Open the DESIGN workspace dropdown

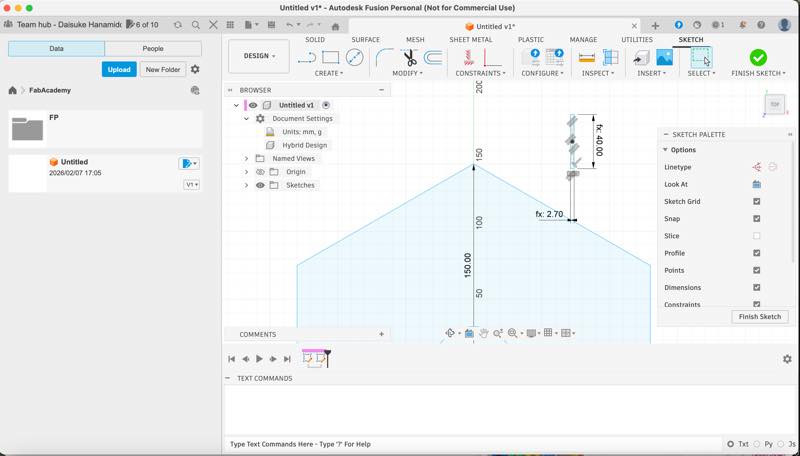coord(259,56)
